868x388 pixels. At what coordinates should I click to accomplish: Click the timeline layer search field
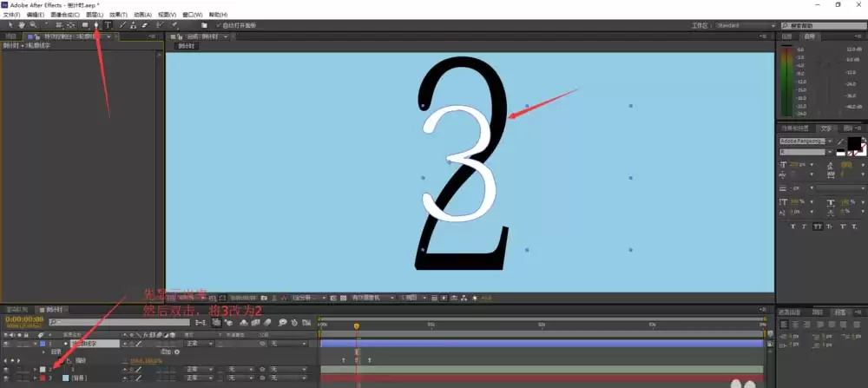point(118,321)
